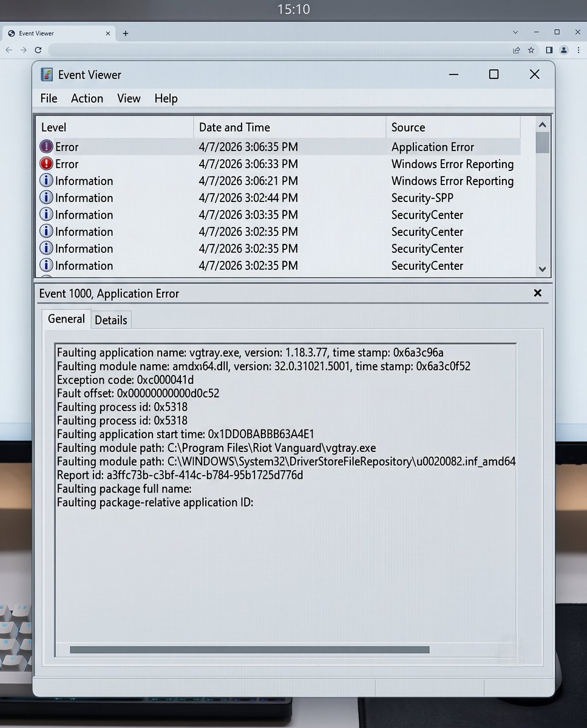Click the 4/7/2026 3:02:44 PM date cell
Screen dimensions: 587x728
coord(248,198)
